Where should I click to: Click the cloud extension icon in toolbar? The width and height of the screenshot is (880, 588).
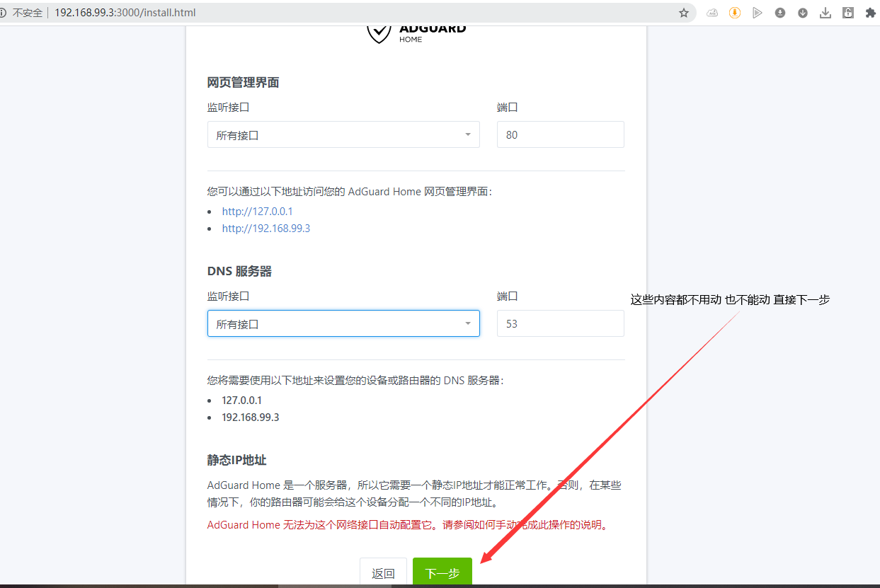click(712, 13)
